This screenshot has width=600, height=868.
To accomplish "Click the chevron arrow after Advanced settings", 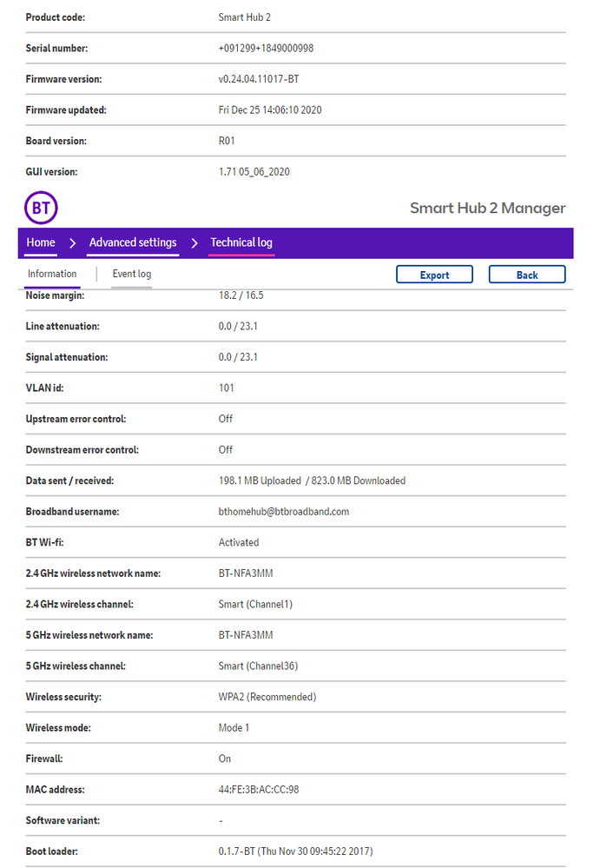I will pos(194,242).
